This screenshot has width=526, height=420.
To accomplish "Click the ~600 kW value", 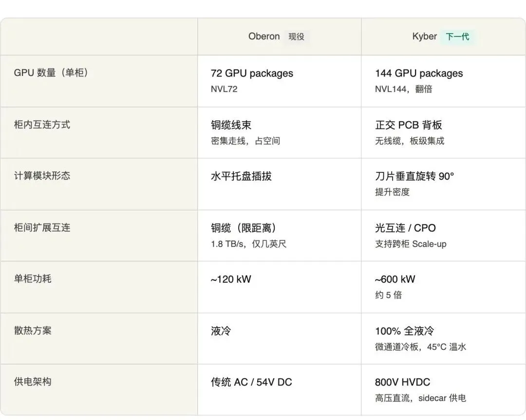I will [x=394, y=279].
